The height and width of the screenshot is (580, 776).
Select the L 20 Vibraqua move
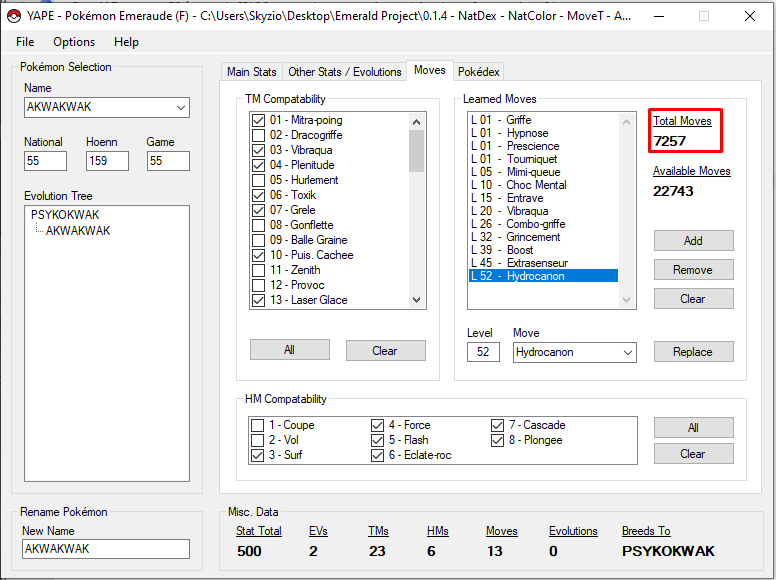click(543, 211)
